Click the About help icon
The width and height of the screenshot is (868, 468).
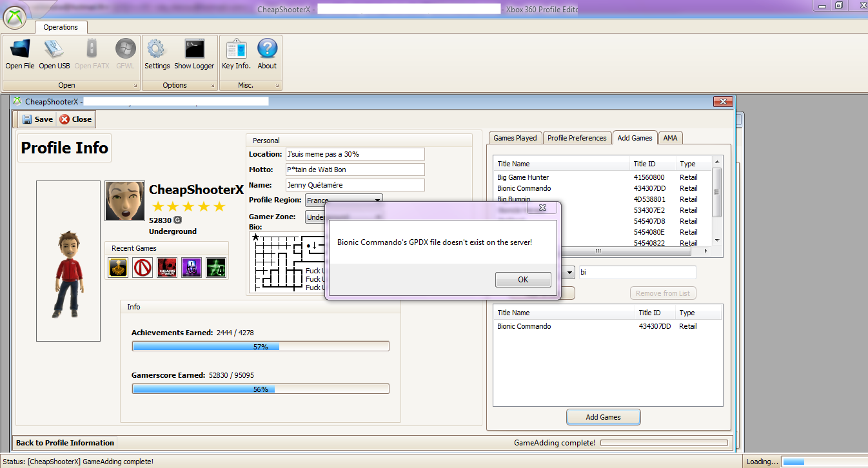click(267, 50)
